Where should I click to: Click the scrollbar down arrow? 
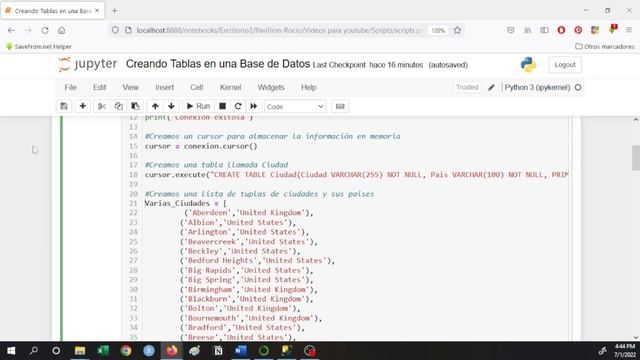click(636, 338)
